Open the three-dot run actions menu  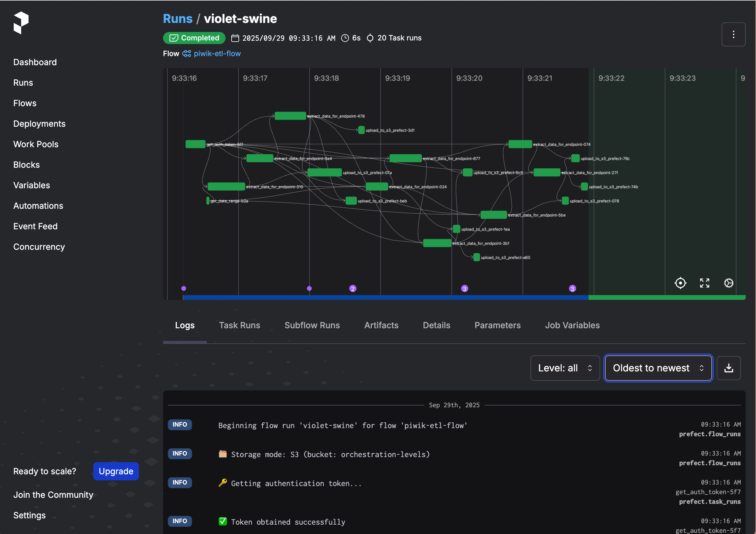tap(733, 35)
